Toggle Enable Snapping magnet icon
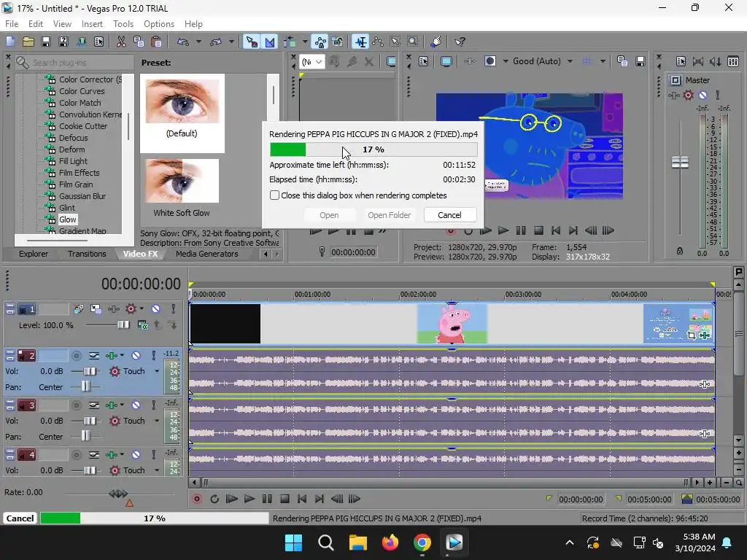 [x=251, y=42]
